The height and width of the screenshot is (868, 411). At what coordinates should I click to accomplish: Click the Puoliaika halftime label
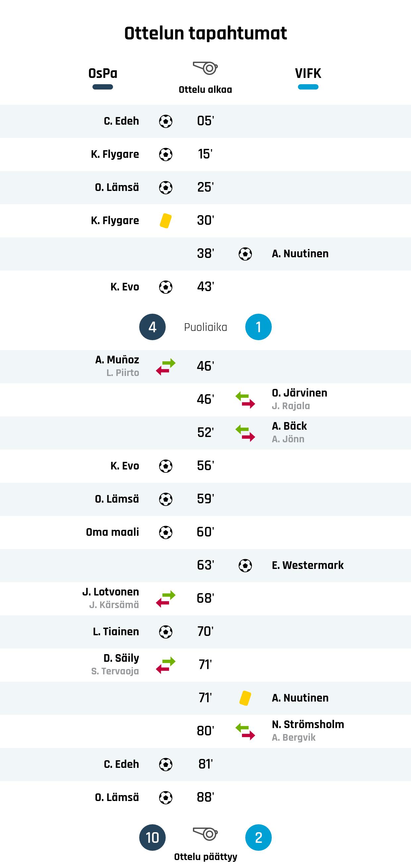[x=206, y=327]
